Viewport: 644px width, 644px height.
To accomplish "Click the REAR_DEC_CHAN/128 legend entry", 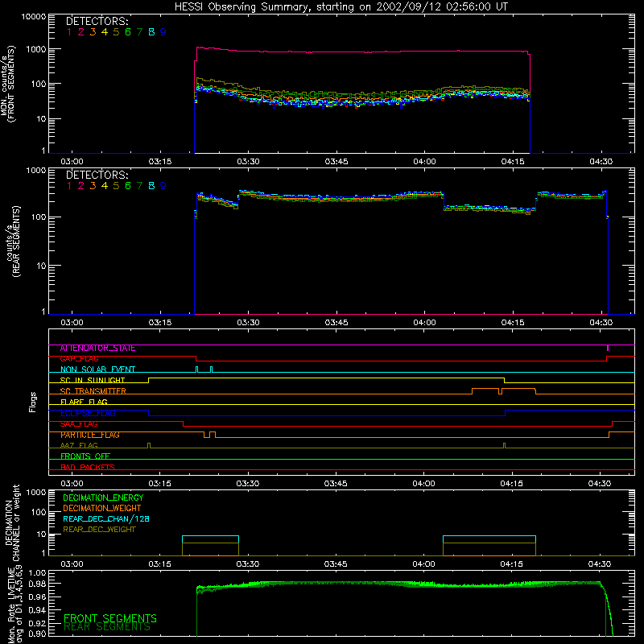I will tap(106, 518).
